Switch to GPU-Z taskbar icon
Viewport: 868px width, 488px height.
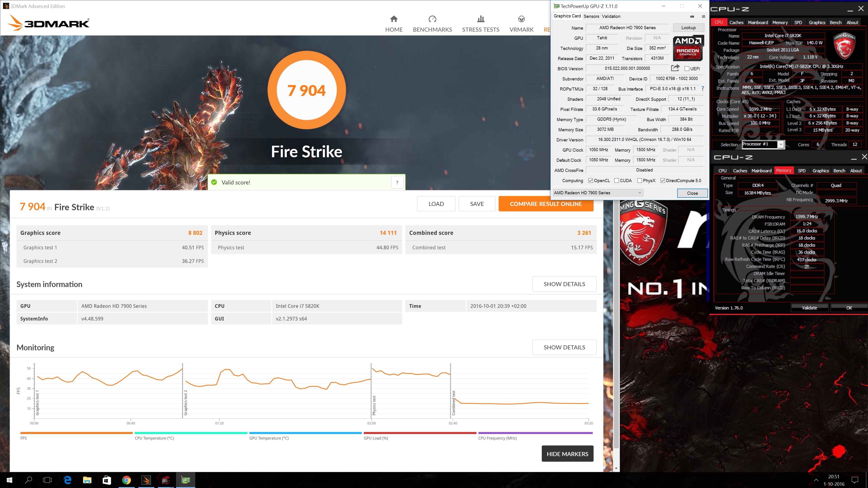tap(185, 480)
